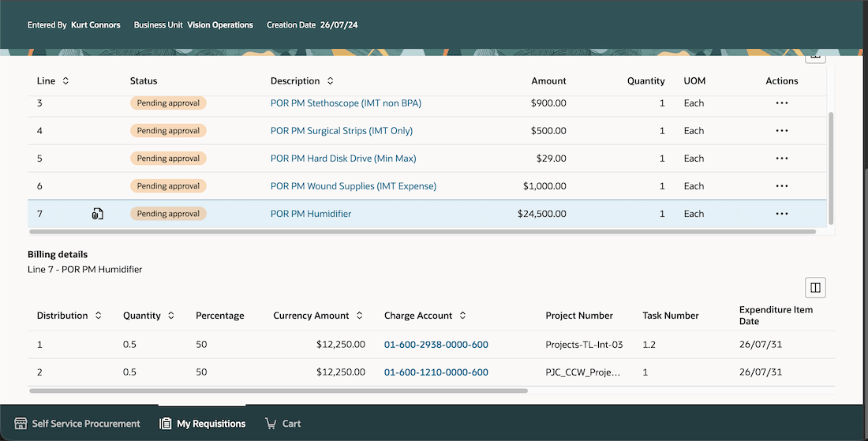
Task: Select the $1,000.00 amount cell
Action: (x=544, y=186)
